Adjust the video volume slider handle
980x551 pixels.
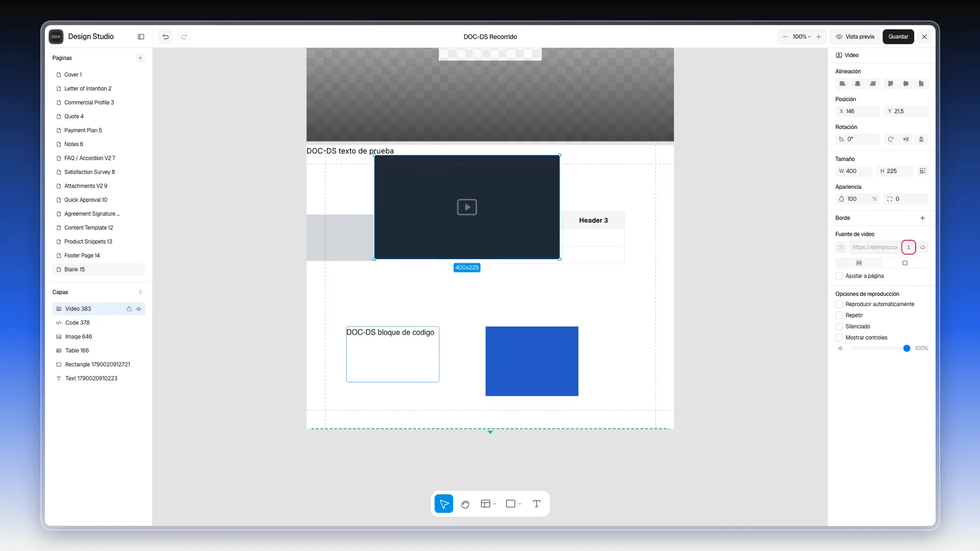coord(906,348)
